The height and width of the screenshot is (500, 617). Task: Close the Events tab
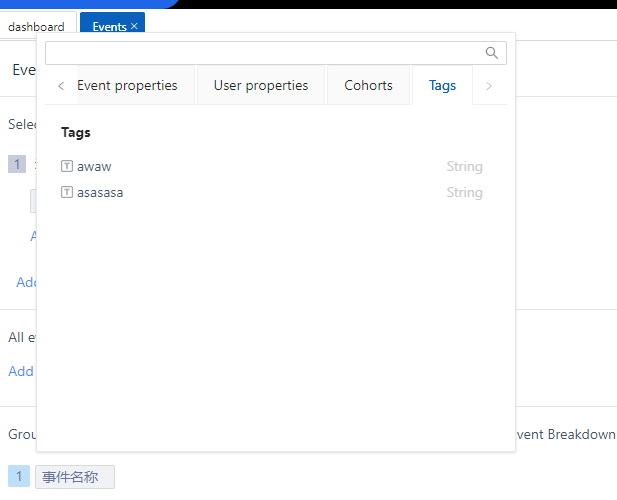134,27
